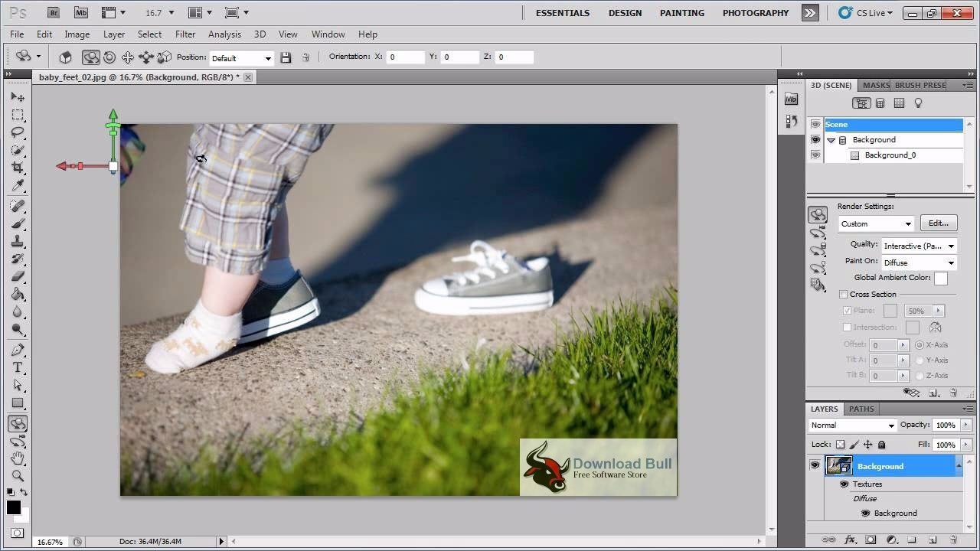The image size is (980, 551).
Task: Save the current 3D position preset
Action: coord(286,57)
